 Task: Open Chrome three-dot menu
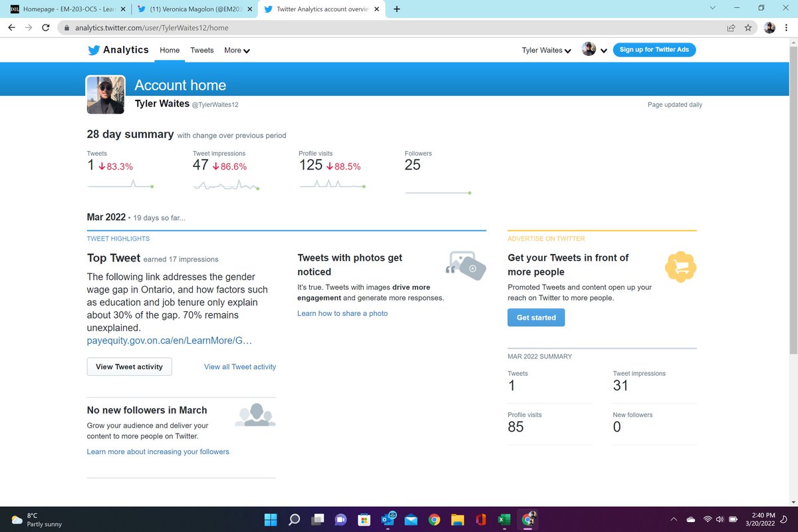coord(787,28)
